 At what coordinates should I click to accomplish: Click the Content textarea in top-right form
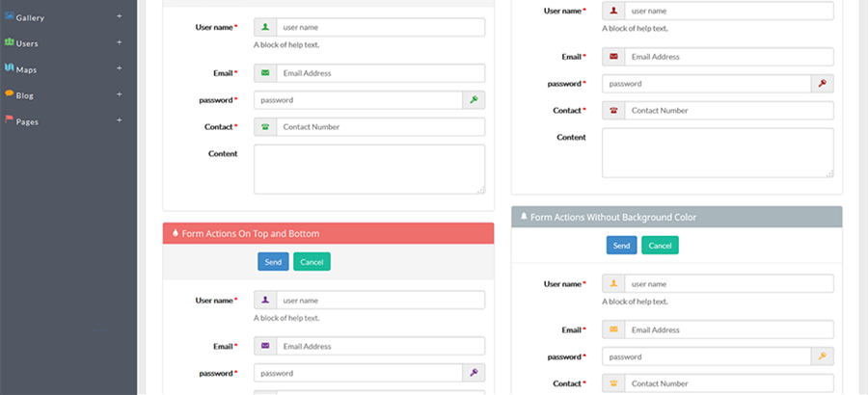(x=718, y=153)
